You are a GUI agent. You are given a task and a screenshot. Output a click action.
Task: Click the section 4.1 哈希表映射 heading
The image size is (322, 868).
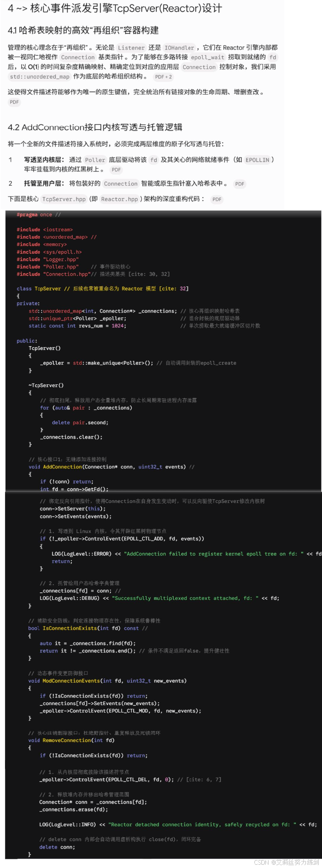coord(83,30)
